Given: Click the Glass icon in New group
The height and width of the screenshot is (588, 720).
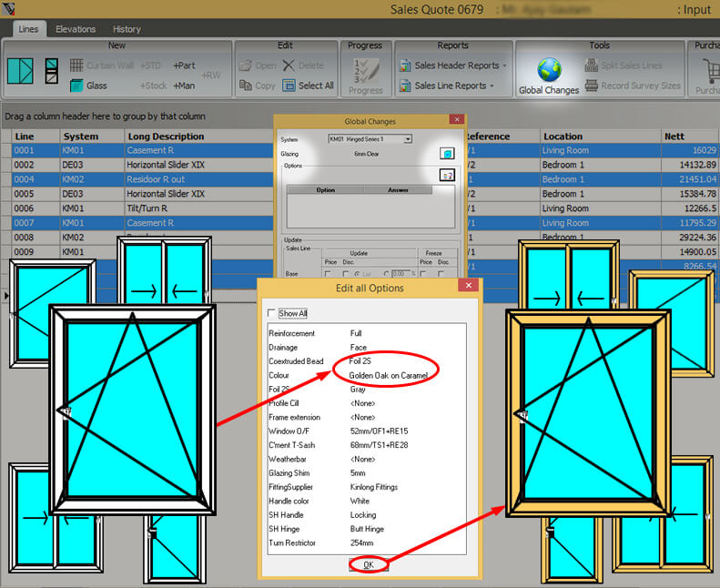Looking at the screenshot, I should click(x=76, y=86).
